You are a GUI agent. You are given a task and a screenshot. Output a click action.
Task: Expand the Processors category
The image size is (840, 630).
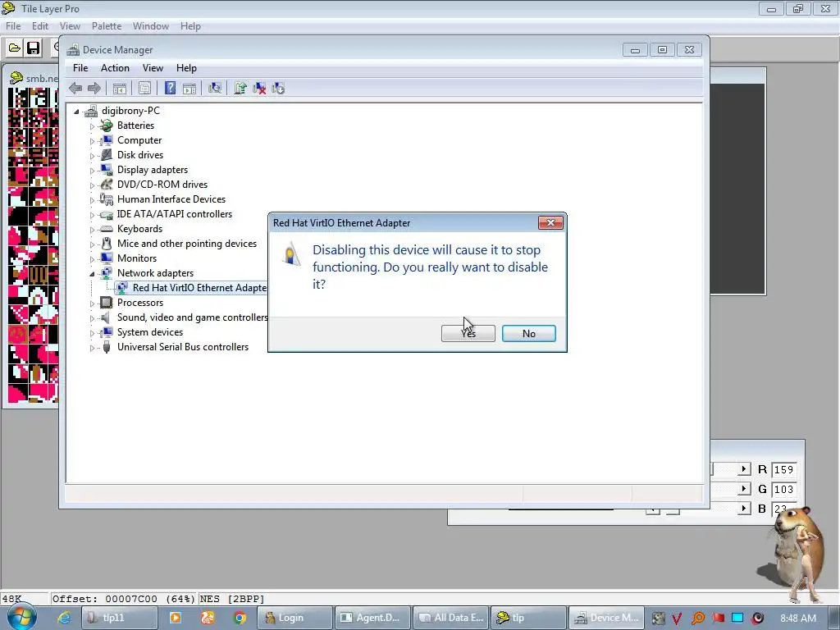pyautogui.click(x=92, y=304)
